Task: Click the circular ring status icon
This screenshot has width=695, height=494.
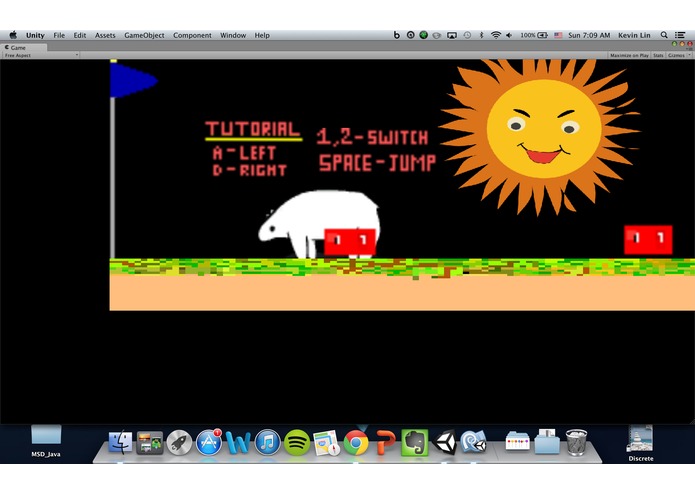Action: click(410, 35)
